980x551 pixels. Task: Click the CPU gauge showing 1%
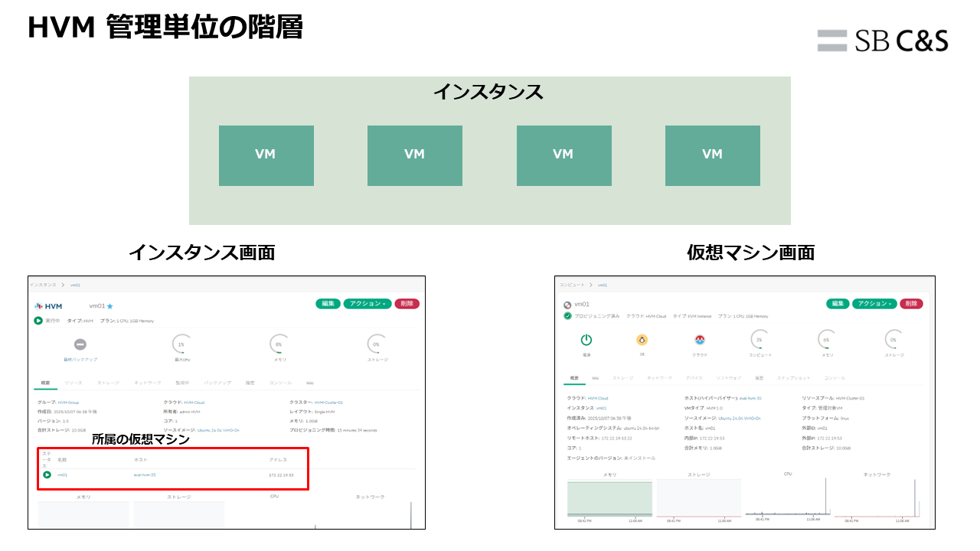point(179,343)
